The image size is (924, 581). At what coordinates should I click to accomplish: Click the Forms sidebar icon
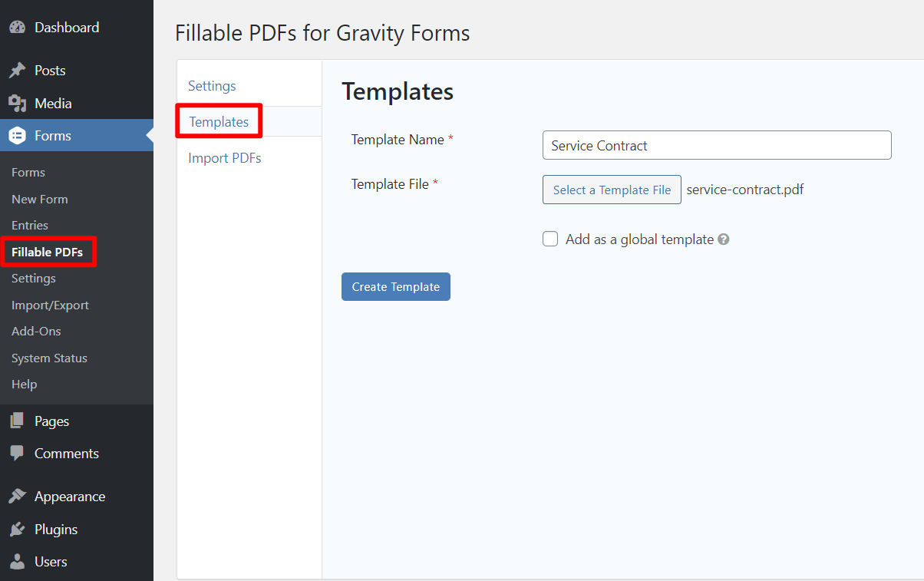coord(17,135)
